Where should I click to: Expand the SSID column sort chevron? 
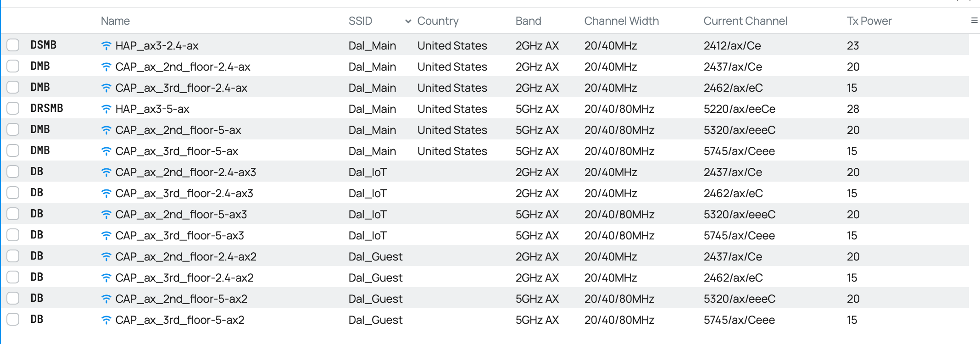coord(408,21)
